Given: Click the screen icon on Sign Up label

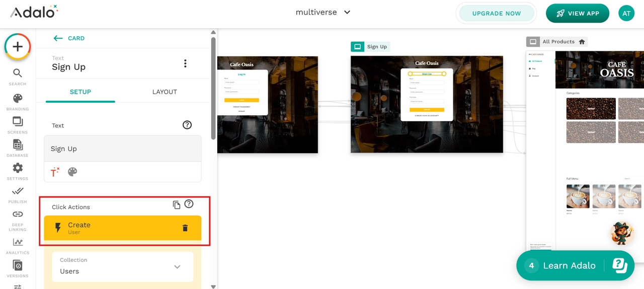Looking at the screenshot, I should (358, 47).
